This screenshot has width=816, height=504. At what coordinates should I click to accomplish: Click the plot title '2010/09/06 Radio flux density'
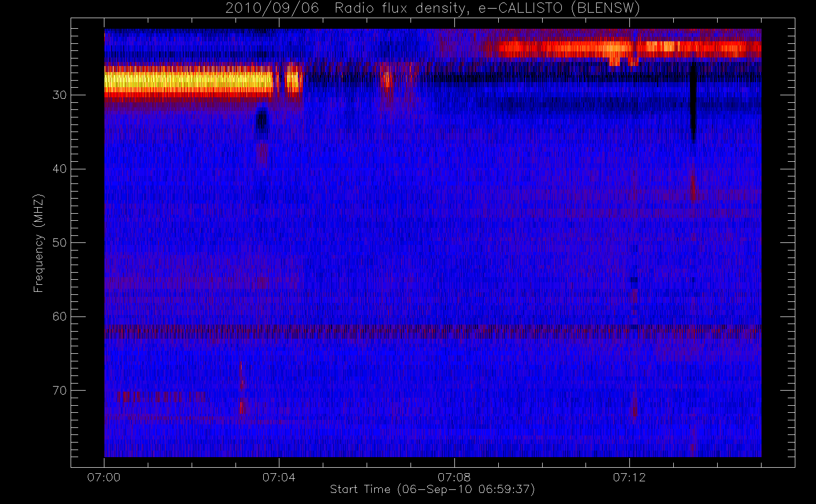[433, 9]
